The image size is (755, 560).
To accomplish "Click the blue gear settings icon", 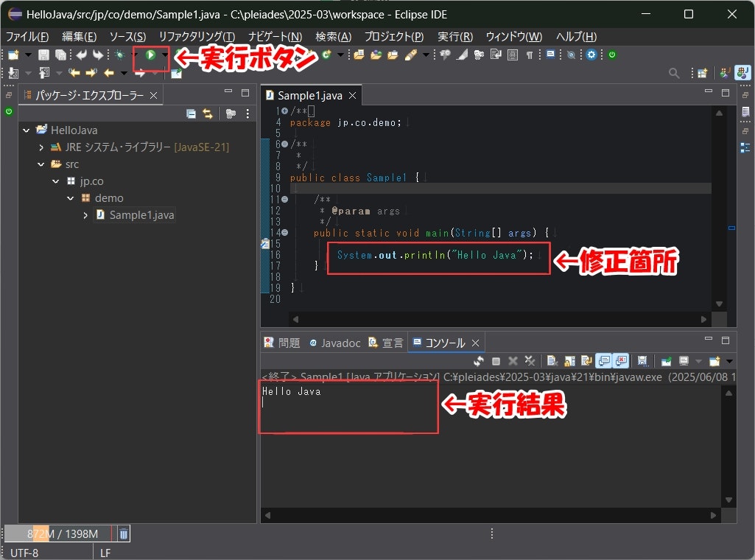I will pos(591,55).
